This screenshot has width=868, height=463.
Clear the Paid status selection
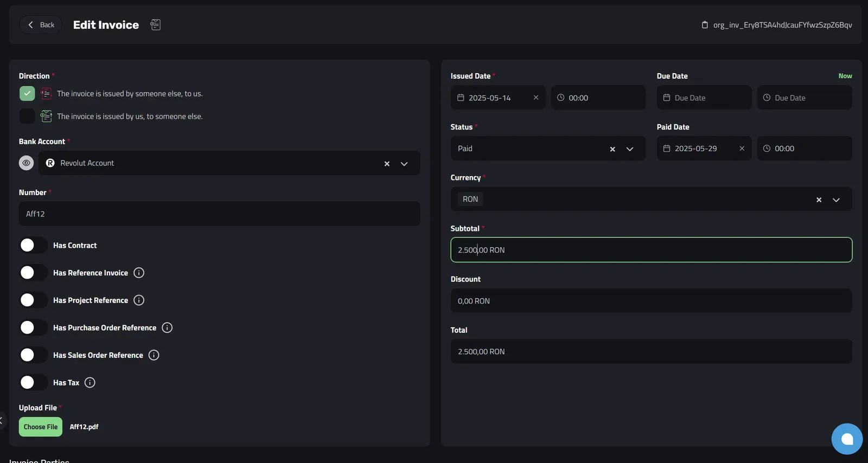(x=612, y=149)
